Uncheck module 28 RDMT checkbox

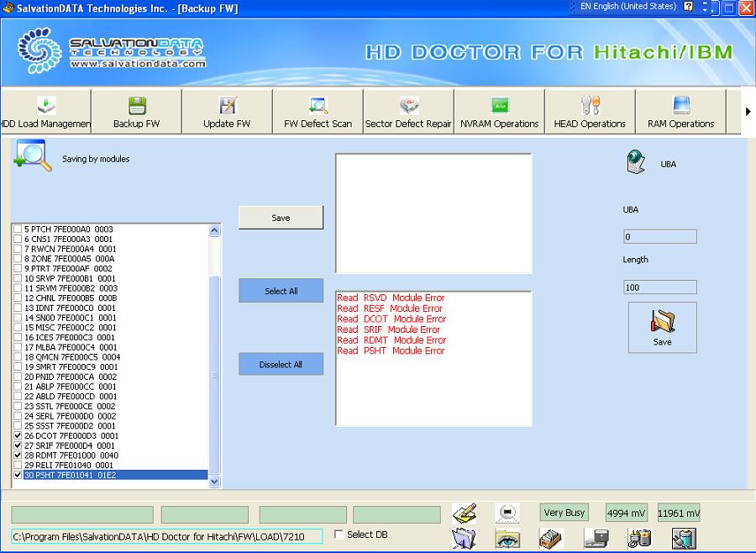pyautogui.click(x=18, y=455)
